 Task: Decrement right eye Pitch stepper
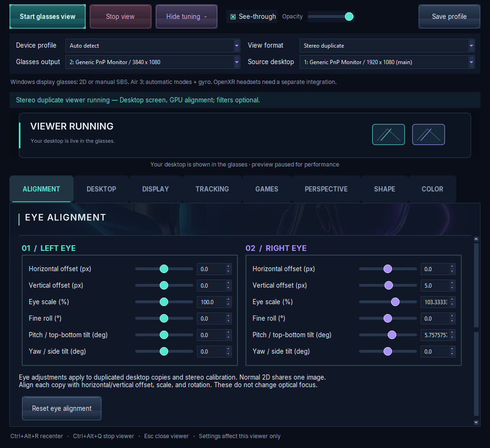click(x=452, y=338)
